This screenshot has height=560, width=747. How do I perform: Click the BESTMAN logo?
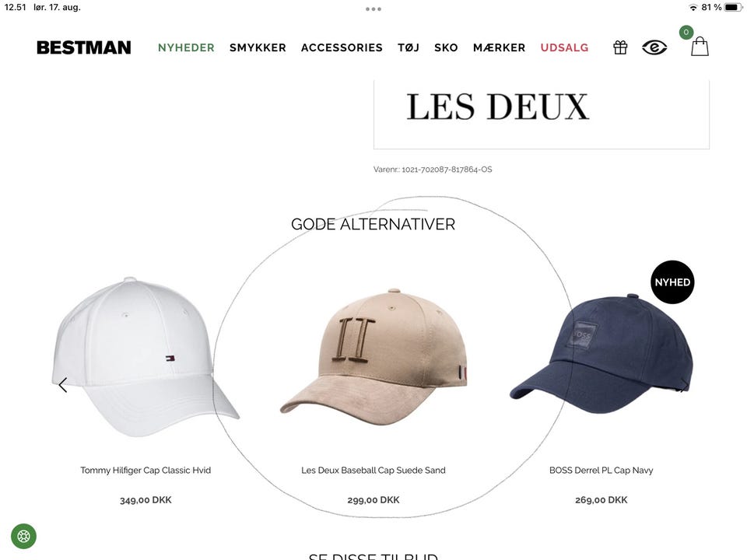pyautogui.click(x=84, y=47)
